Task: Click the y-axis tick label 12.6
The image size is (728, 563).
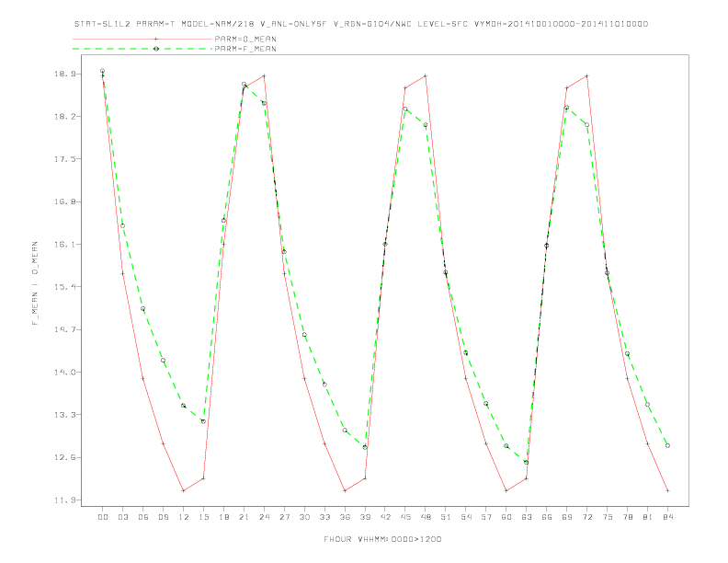Action: (64, 457)
